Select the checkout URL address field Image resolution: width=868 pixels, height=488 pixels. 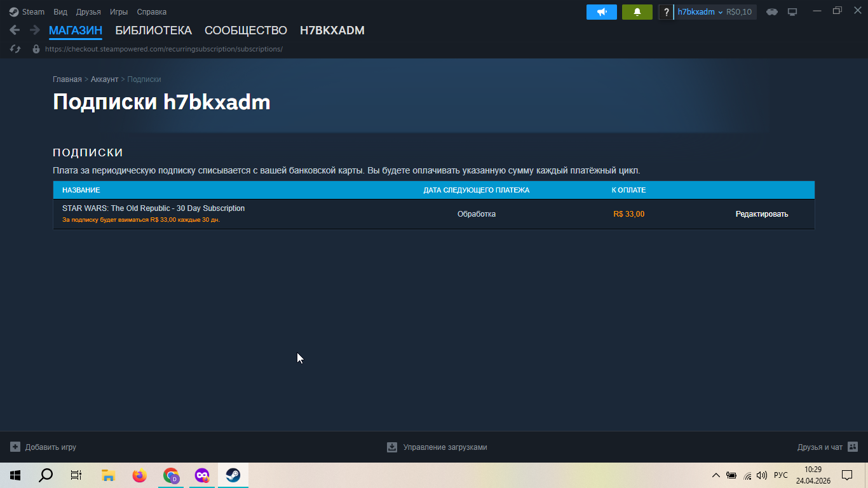point(164,49)
